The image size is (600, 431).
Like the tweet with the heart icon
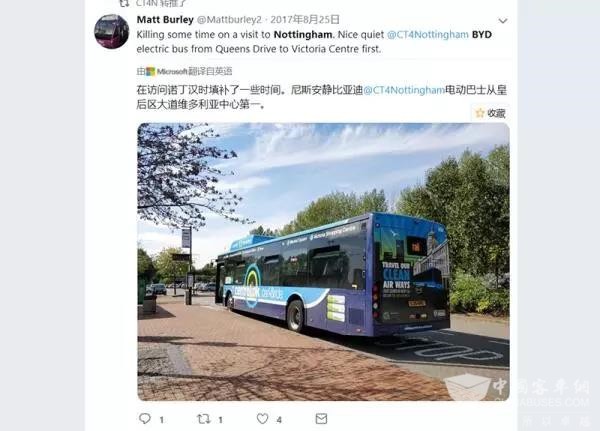(262, 418)
